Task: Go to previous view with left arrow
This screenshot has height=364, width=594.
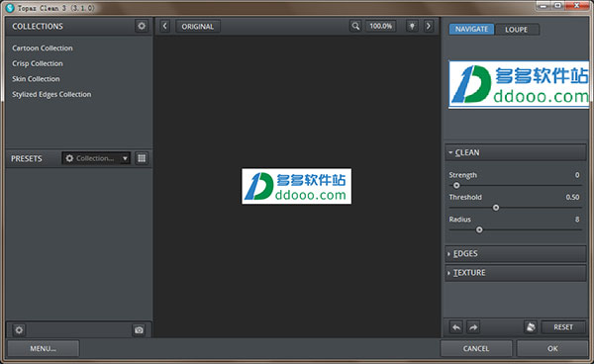Action: [164, 26]
